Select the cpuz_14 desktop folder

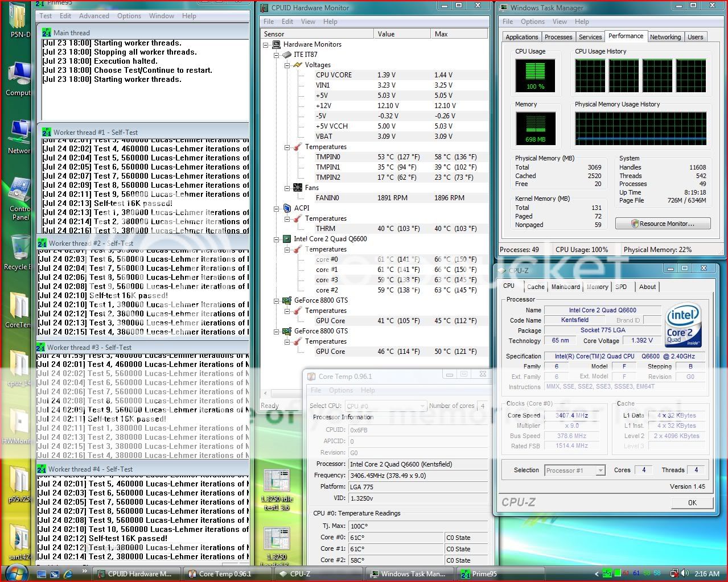[x=19, y=369]
